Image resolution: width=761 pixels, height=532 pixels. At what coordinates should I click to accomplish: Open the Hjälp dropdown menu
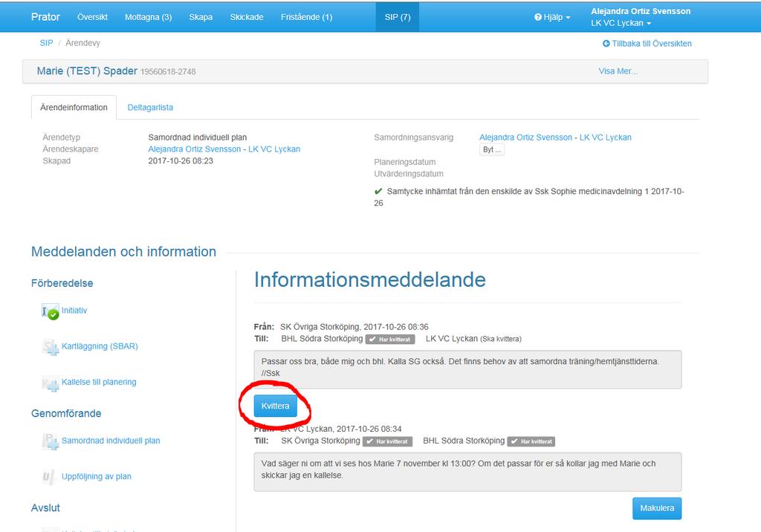point(552,17)
